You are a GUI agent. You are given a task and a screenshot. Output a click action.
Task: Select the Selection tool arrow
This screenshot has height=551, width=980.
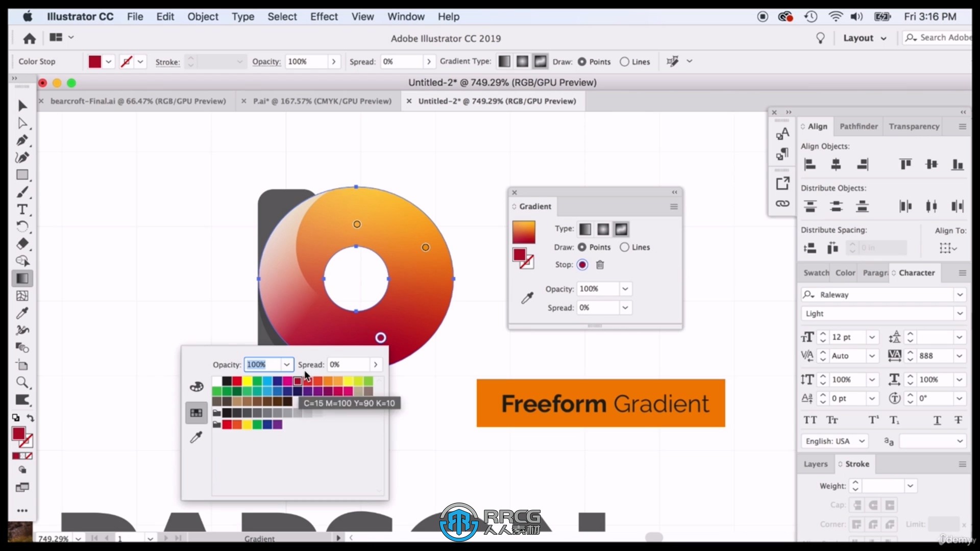tap(22, 106)
